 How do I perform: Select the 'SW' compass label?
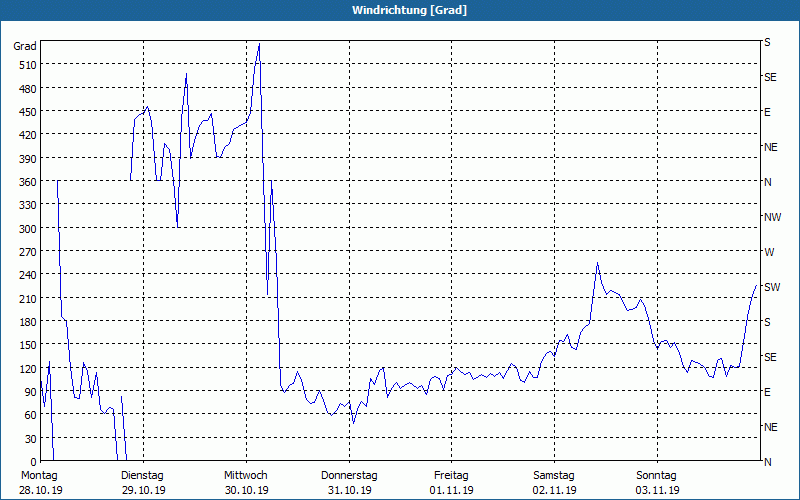(x=772, y=287)
